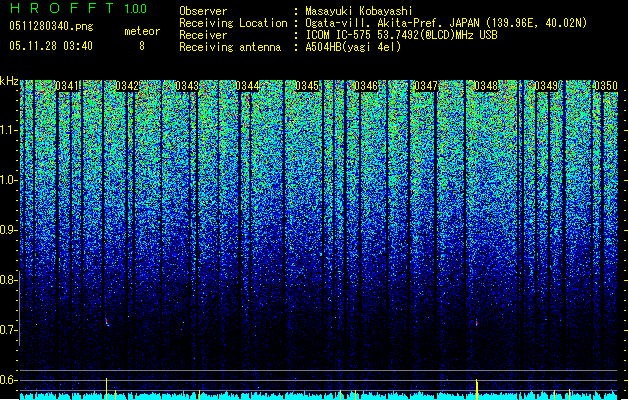Click the 0.8 frequency axis label
The width and height of the screenshot is (629, 400).
[8, 280]
